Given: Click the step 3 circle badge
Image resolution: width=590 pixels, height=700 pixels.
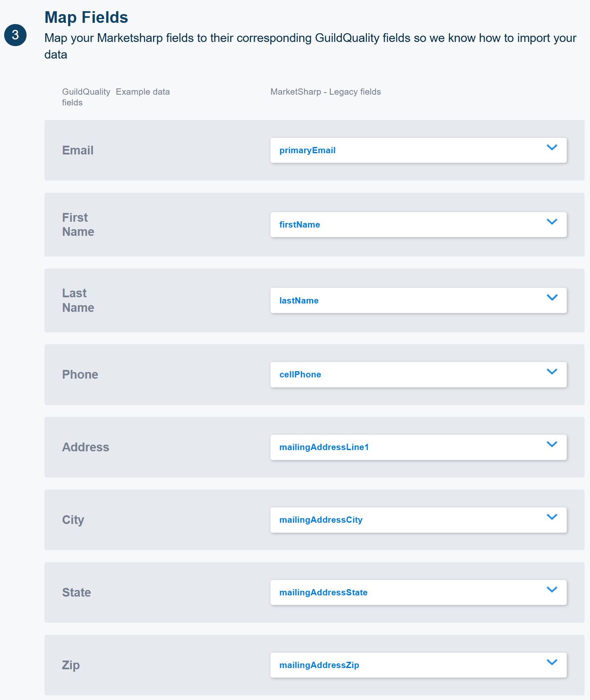Looking at the screenshot, I should pyautogui.click(x=15, y=35).
